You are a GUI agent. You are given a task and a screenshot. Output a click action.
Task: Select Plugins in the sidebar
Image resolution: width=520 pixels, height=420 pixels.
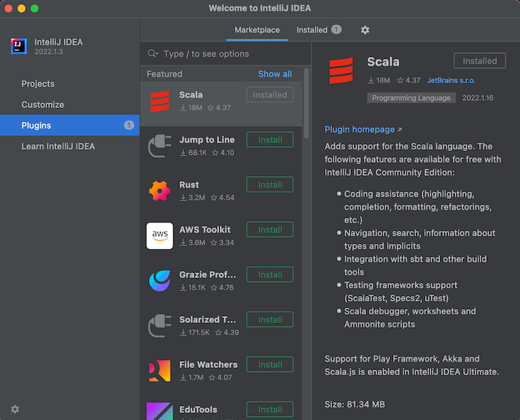(69, 125)
